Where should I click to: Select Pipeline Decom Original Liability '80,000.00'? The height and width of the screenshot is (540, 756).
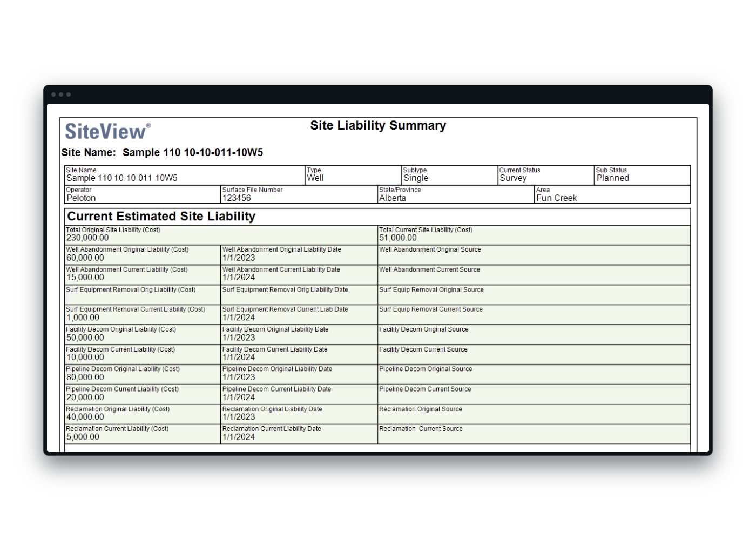(x=85, y=377)
